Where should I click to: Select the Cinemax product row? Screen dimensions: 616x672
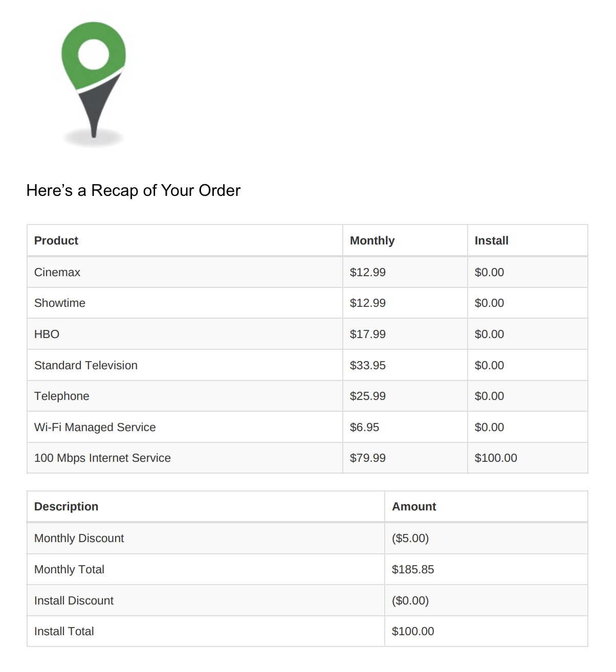click(57, 272)
